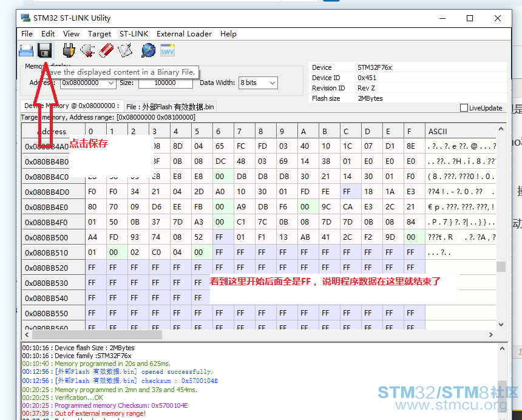Switch to the Device Memory @ 0x08000000 tab
The height and width of the screenshot is (420, 522).
72,106
